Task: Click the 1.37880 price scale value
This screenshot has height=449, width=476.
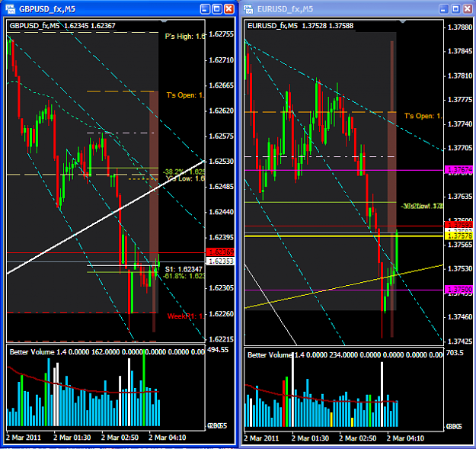Action: click(x=460, y=27)
